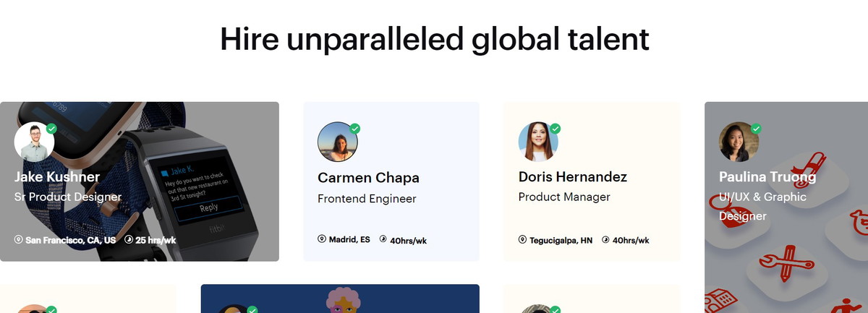Click San Francisco, CA, US location text

(70, 240)
